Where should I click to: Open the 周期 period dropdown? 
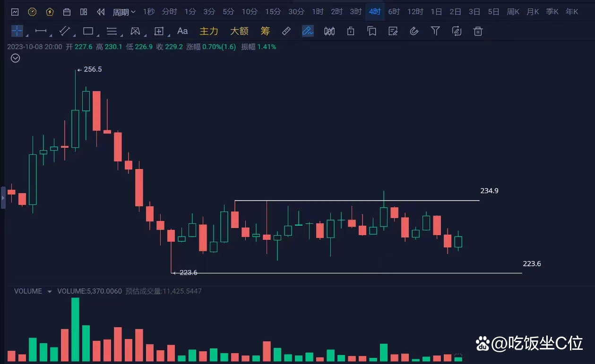coord(124,12)
